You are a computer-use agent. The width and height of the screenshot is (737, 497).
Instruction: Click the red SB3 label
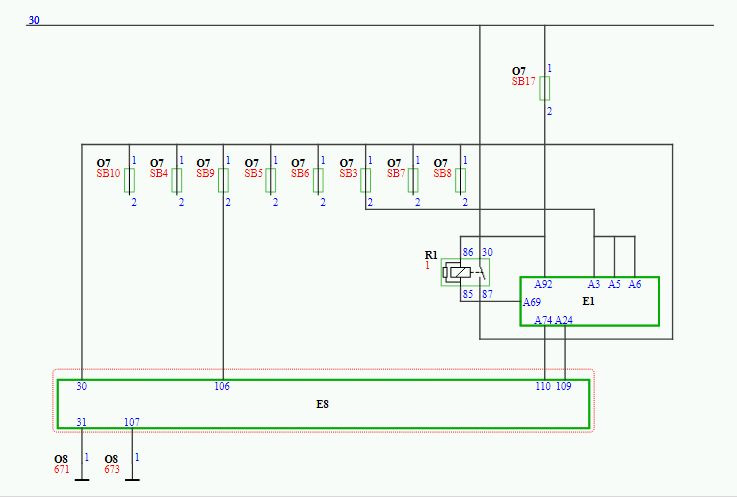tap(348, 173)
